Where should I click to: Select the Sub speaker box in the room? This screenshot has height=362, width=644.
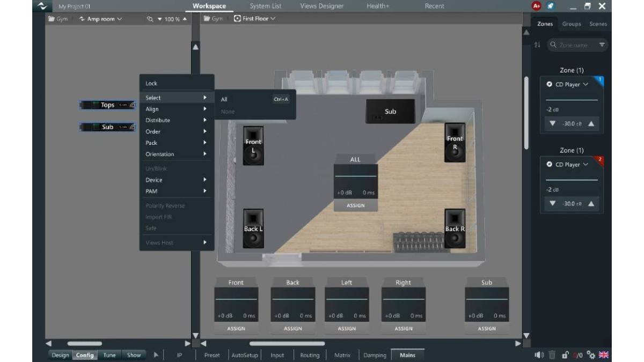[390, 111]
